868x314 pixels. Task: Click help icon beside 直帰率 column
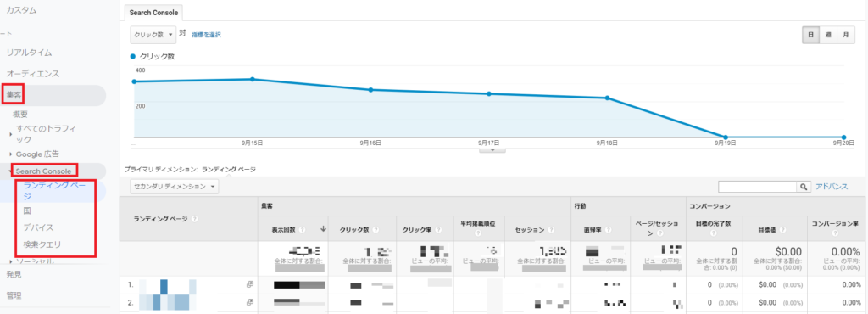tap(608, 229)
